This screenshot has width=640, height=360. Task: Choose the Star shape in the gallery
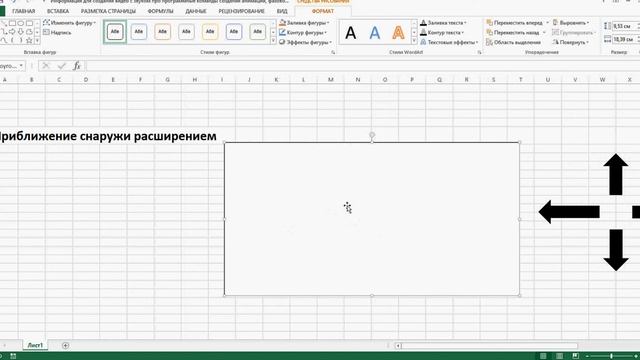pyautogui.click(x=29, y=40)
